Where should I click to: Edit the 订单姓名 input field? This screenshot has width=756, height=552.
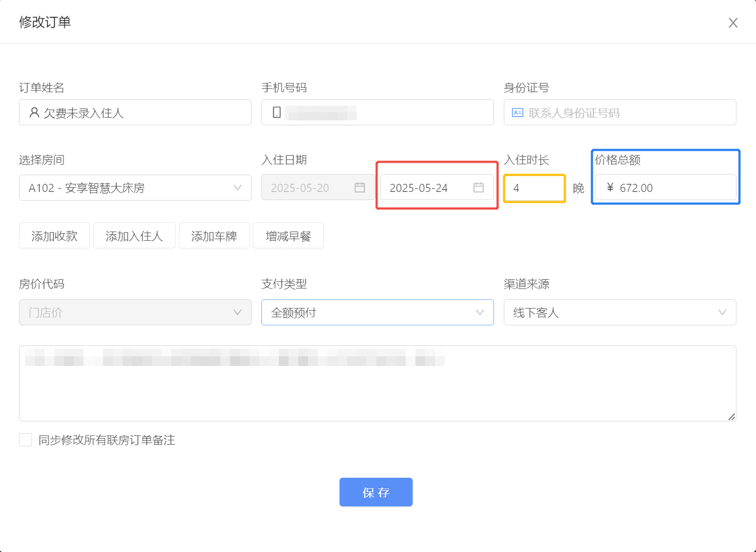click(x=135, y=112)
